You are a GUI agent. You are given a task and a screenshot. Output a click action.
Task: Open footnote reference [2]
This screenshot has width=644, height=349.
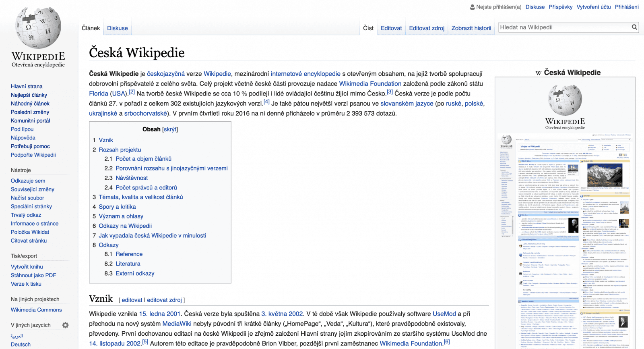coord(132,92)
